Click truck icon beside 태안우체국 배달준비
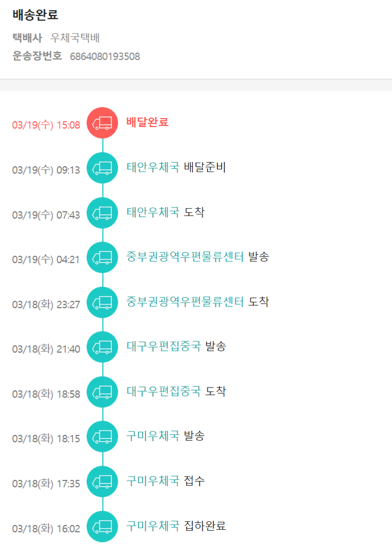This screenshot has height=547, width=392. tap(102, 168)
